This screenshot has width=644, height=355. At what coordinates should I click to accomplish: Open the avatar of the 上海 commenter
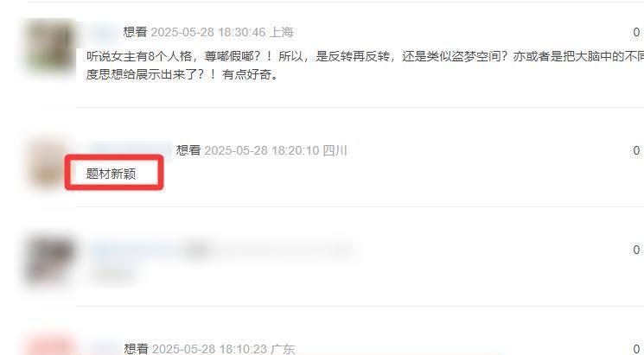pyautogui.click(x=49, y=47)
